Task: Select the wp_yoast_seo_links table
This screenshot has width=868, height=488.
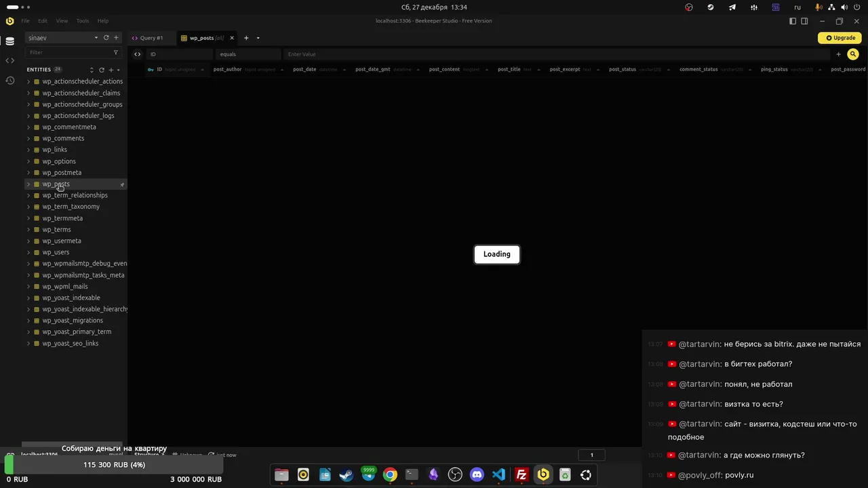Action: tap(71, 344)
